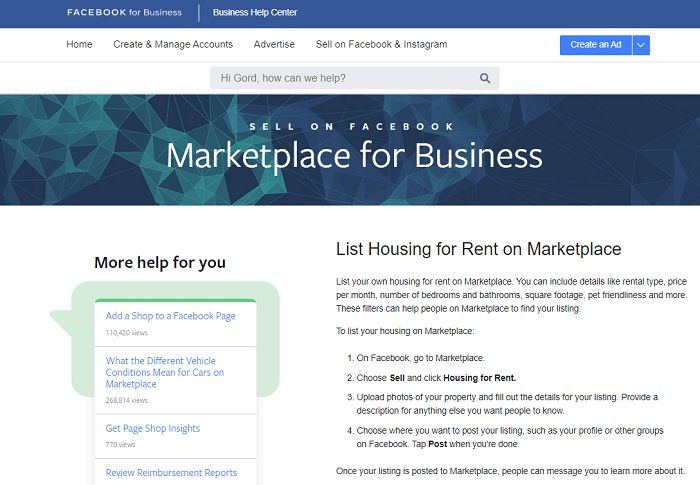Click the bold 'Post' word in step 4
Screen dimensions: 700x485
pyautogui.click(x=438, y=444)
